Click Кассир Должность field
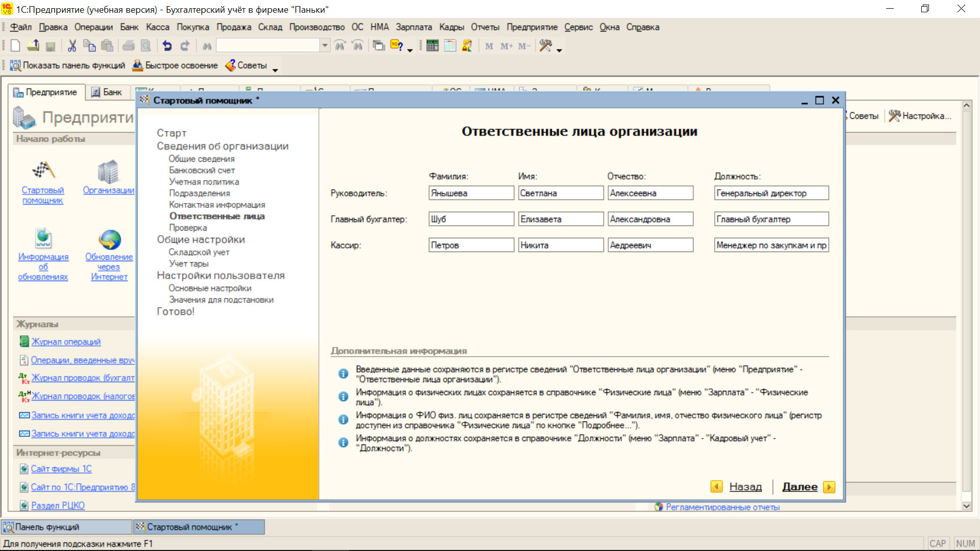The height and width of the screenshot is (551, 980). pos(771,245)
